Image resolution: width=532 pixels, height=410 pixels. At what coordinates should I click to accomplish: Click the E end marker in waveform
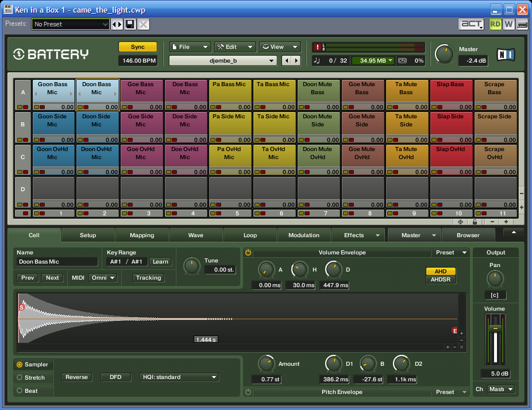point(455,331)
